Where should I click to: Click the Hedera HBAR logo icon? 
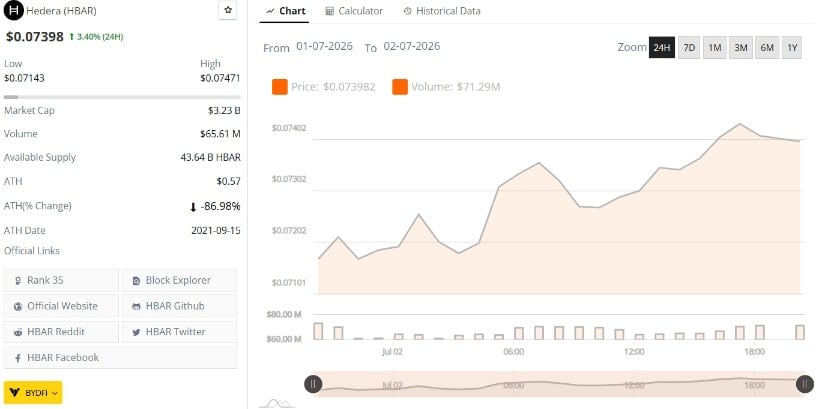coord(14,11)
